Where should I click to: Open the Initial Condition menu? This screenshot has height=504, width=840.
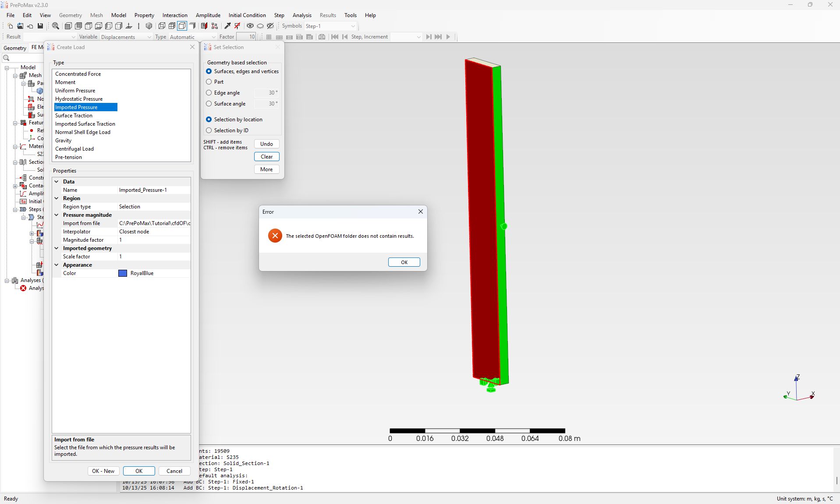(x=247, y=15)
